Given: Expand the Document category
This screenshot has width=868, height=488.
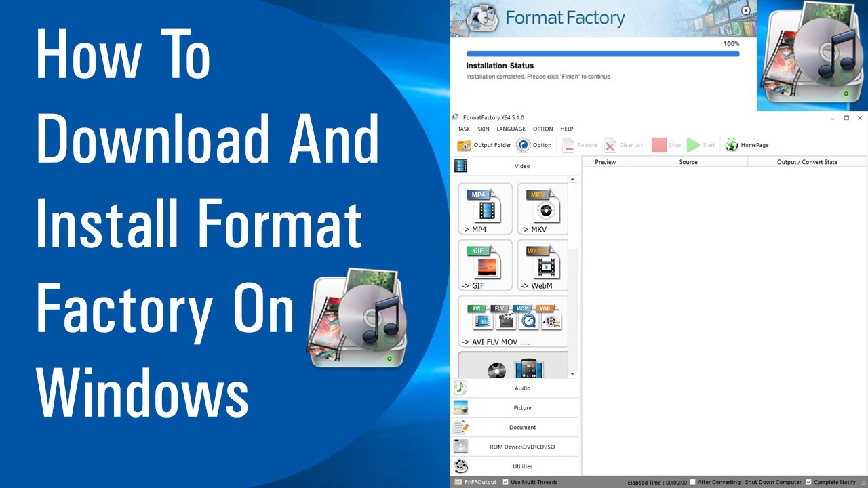Looking at the screenshot, I should pyautogui.click(x=515, y=428).
